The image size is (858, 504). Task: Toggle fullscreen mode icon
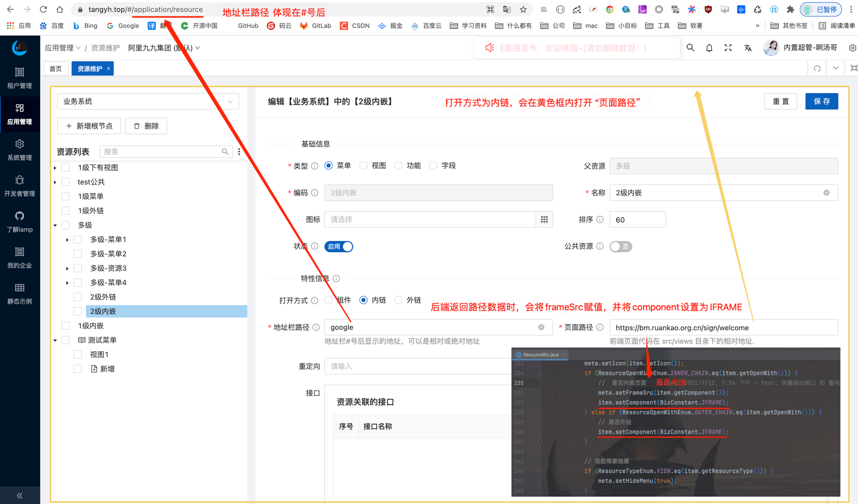tap(728, 48)
